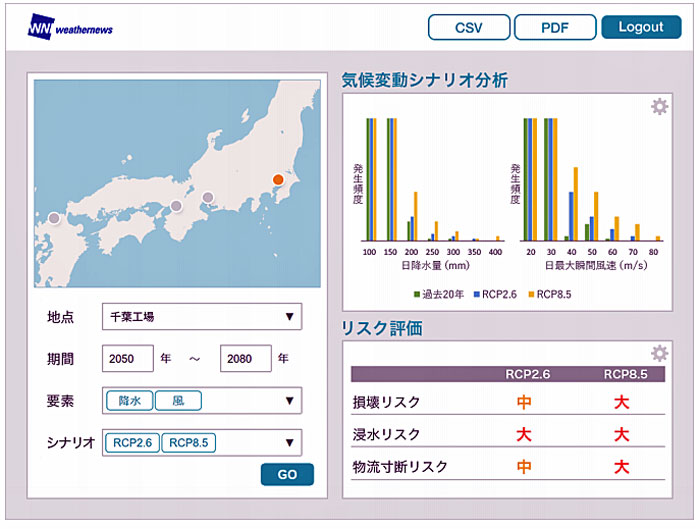Open the risk evaluation panel settings gear

pyautogui.click(x=659, y=353)
